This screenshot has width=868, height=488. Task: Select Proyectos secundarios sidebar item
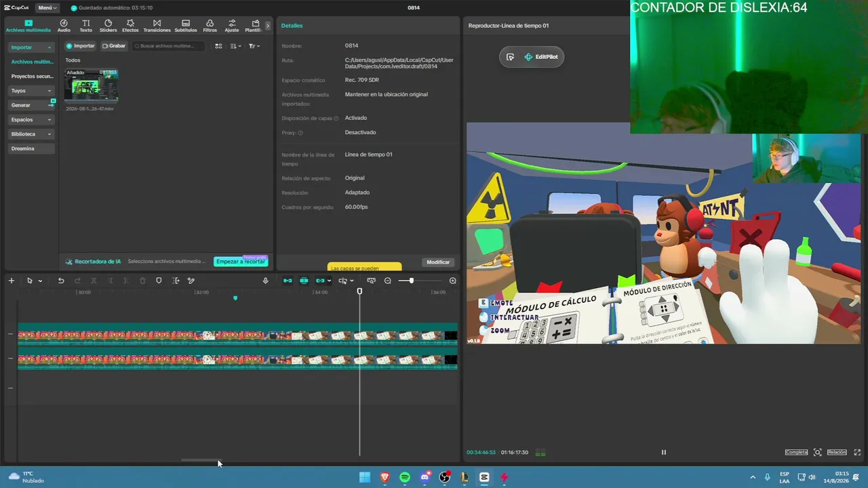pyautogui.click(x=32, y=76)
